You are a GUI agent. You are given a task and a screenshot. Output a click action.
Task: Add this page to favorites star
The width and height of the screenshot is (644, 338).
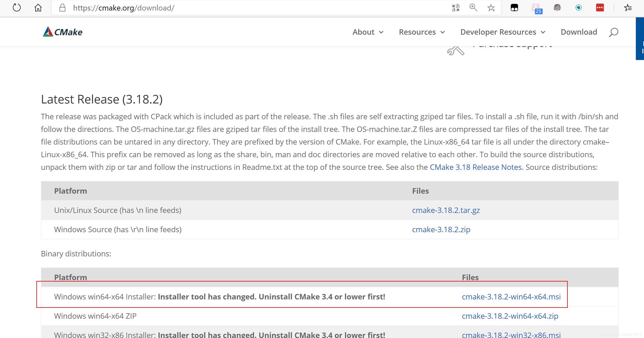[x=491, y=8]
